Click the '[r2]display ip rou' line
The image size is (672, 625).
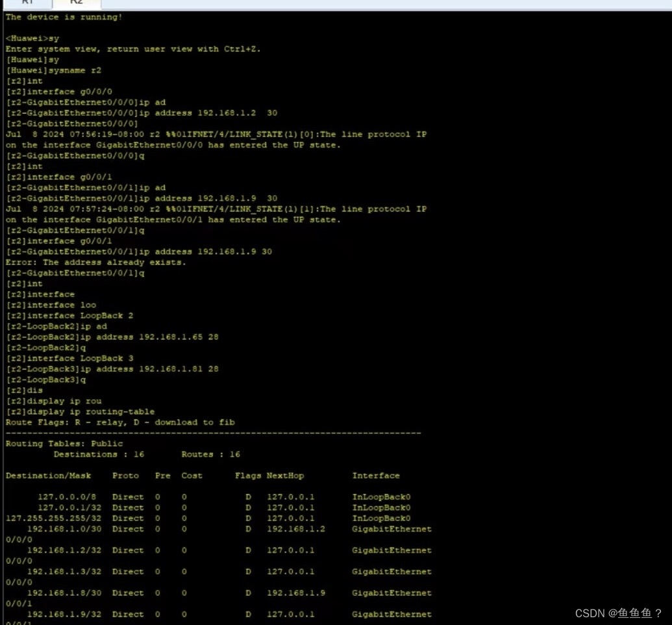(x=54, y=401)
